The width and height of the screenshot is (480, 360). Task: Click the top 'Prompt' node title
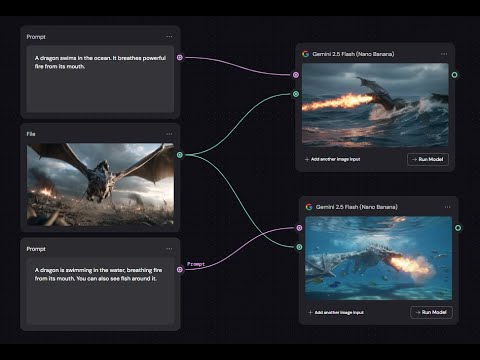pyautogui.click(x=36, y=37)
